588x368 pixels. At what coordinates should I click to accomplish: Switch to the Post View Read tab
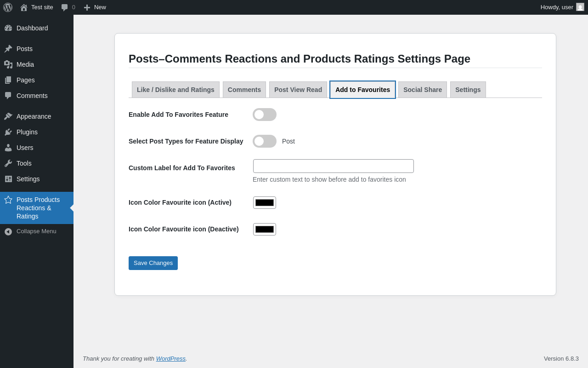point(298,90)
